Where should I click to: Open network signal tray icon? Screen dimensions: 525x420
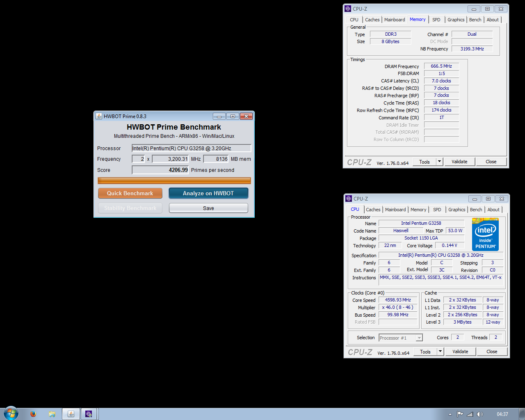(x=470, y=414)
